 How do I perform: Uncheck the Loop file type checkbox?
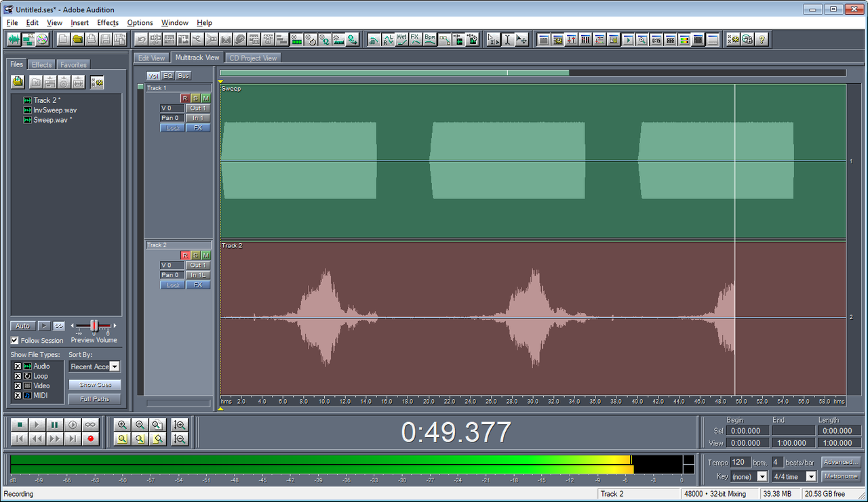[18, 376]
